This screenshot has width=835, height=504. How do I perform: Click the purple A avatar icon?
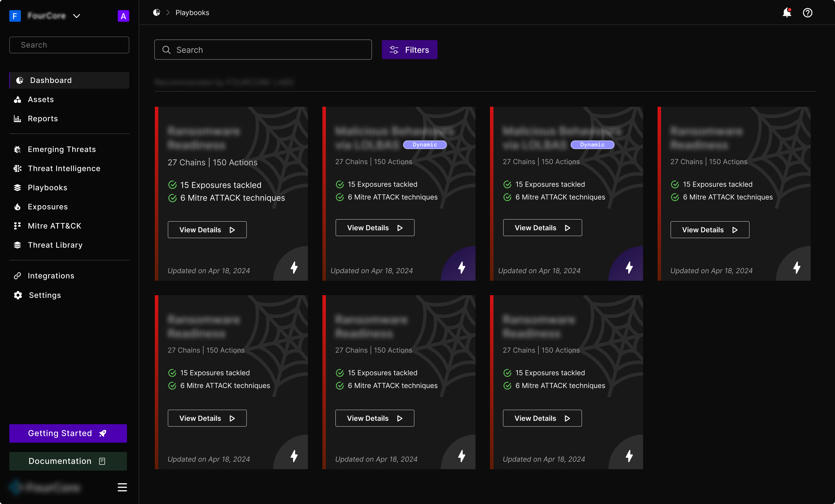tap(123, 16)
